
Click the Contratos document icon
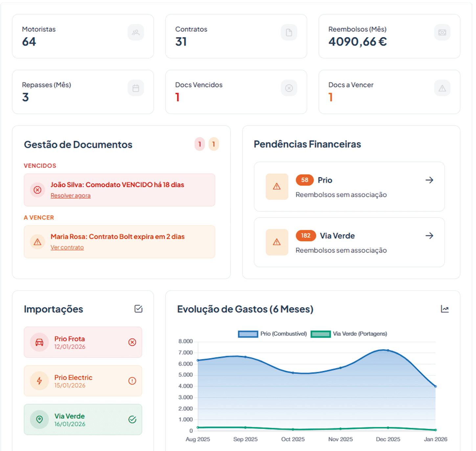[289, 33]
